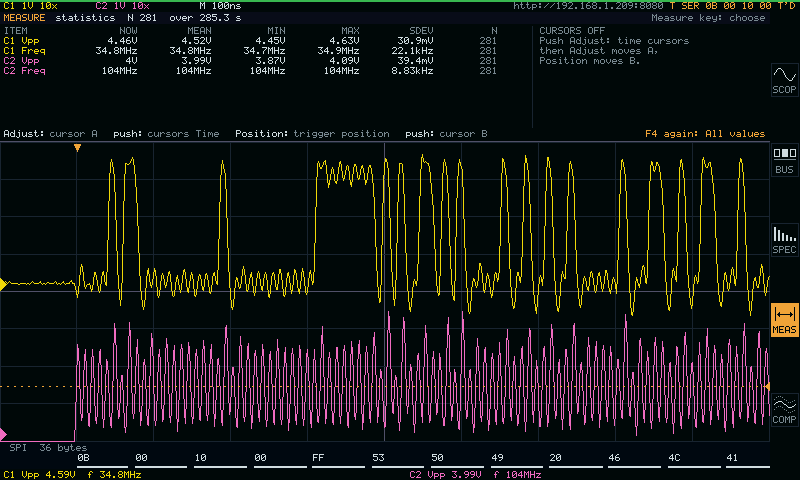800x480 pixels.
Task: Click 'F4 again: All values' label
Action: point(705,134)
